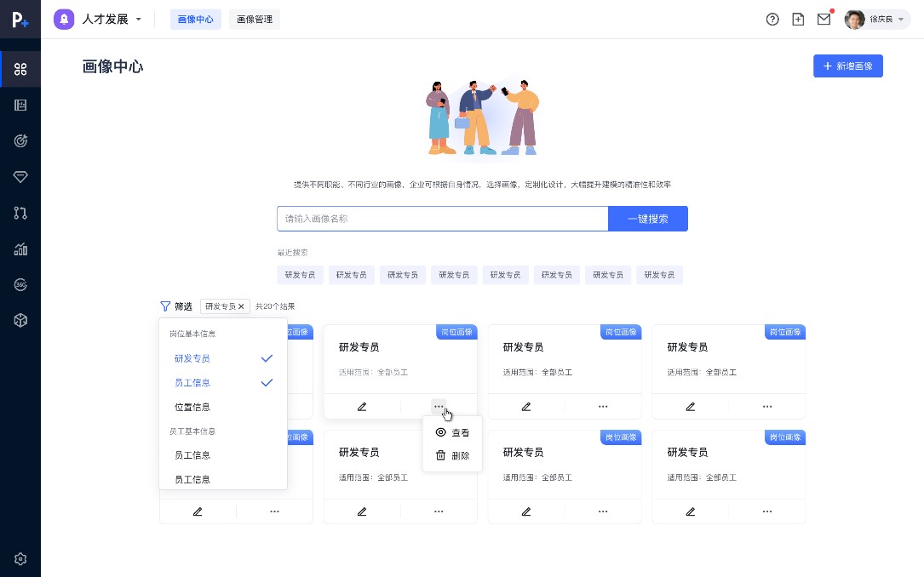
Task: Click inside the 请输入画像名称 search field
Action: [x=443, y=219]
